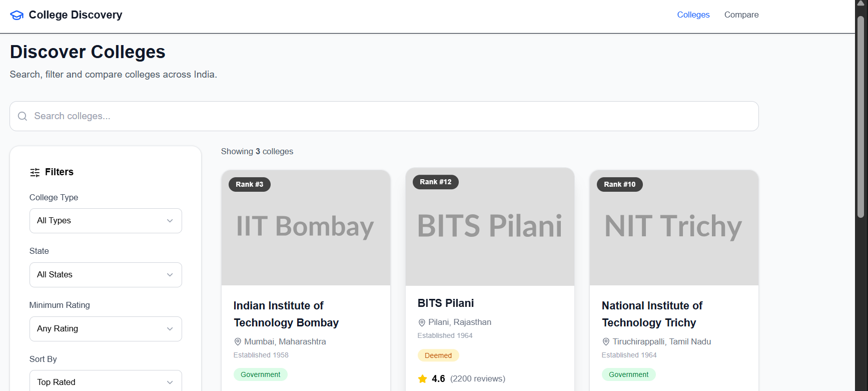Click the search magnifier icon
This screenshot has width=868, height=391.
[x=23, y=116]
